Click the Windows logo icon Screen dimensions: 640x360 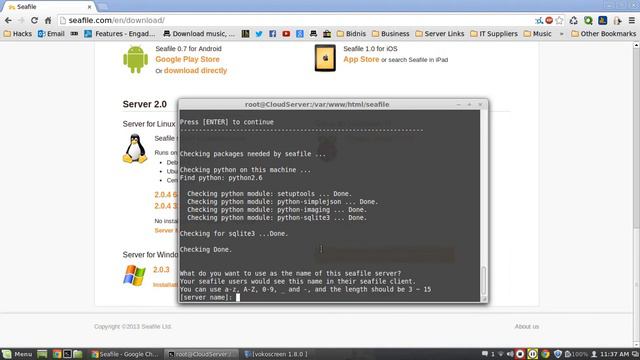pos(134,276)
